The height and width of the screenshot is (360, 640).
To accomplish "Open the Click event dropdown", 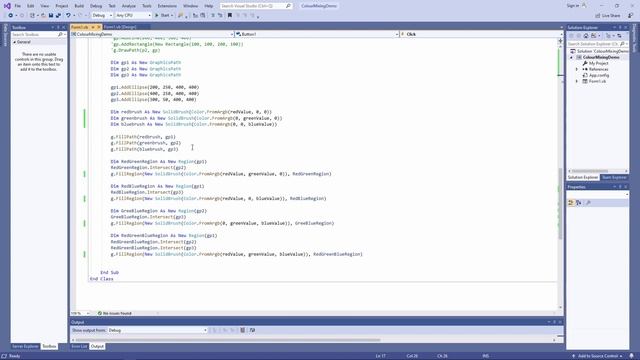I will pos(481,34).
